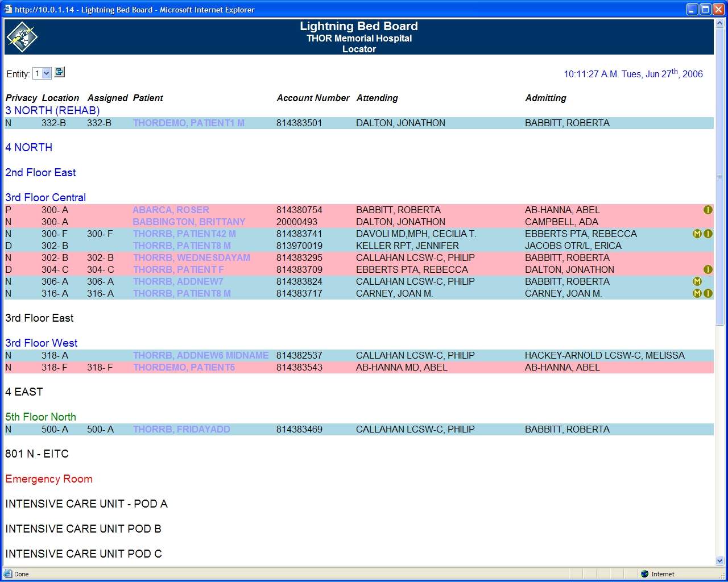The image size is (728, 582).
Task: Click the M icon in the 316-A row
Action: click(697, 293)
